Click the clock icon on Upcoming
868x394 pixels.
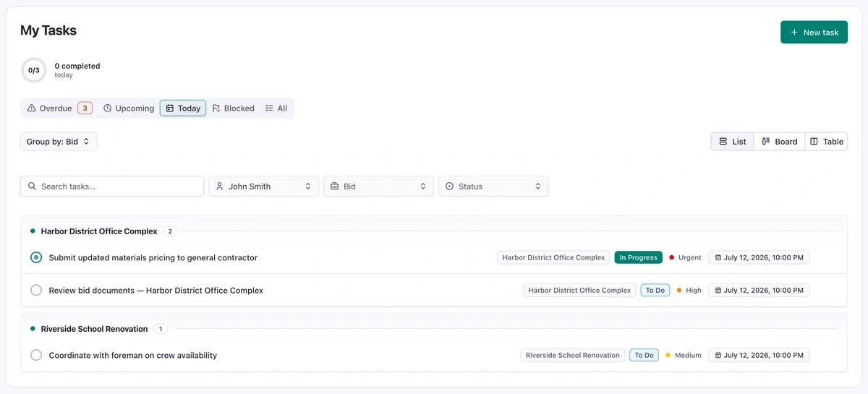click(x=108, y=108)
